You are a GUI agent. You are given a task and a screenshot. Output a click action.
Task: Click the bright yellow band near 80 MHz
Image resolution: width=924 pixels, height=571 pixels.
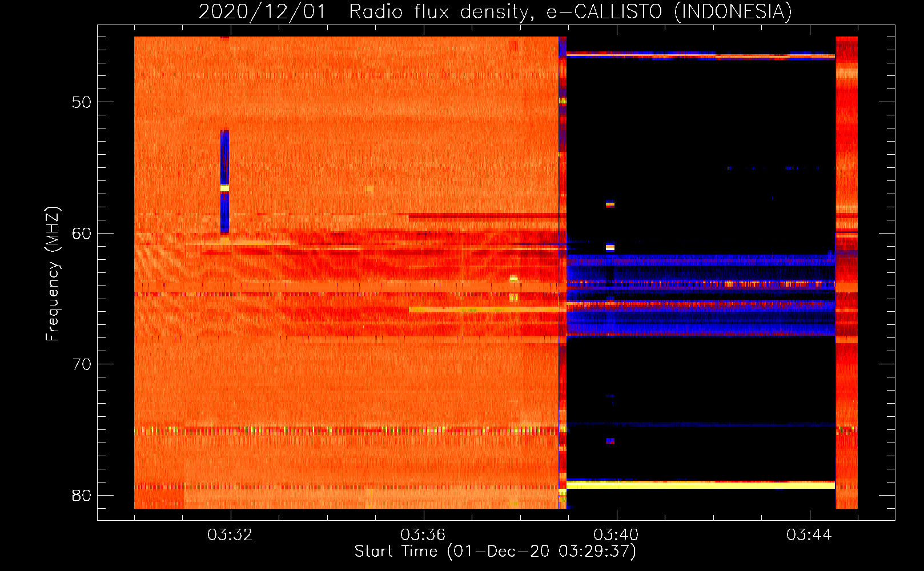701,485
